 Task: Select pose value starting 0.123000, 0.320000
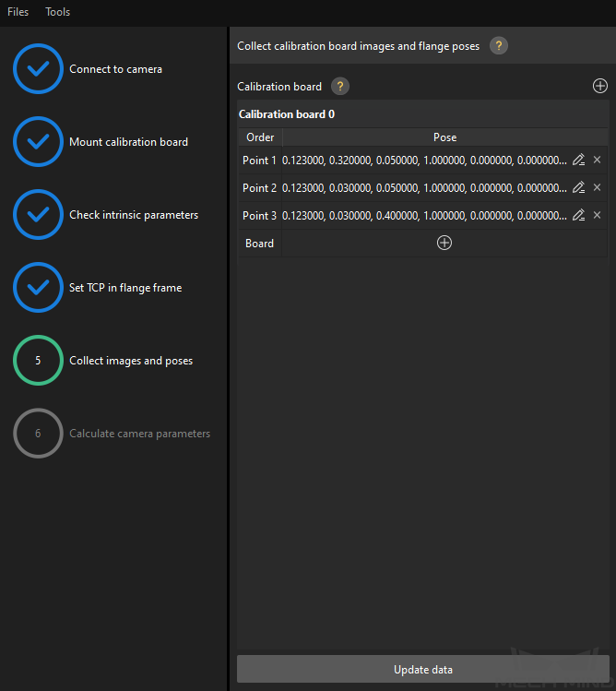coord(424,161)
